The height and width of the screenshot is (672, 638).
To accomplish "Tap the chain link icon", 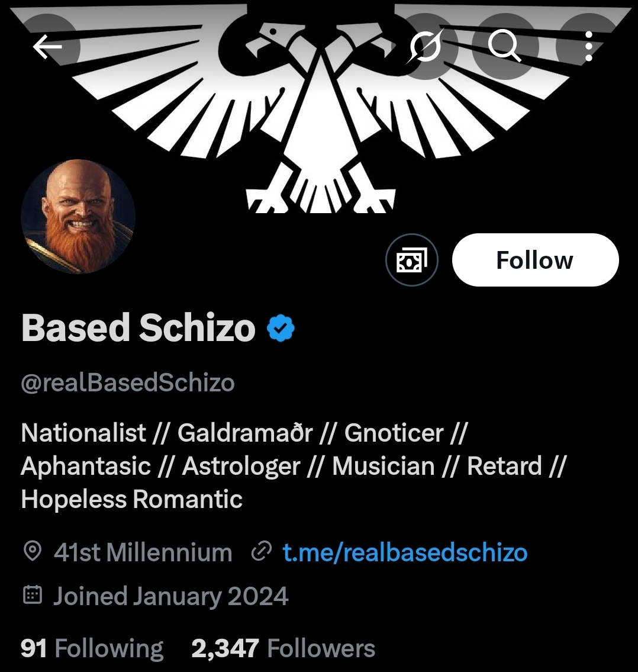I will [260, 552].
